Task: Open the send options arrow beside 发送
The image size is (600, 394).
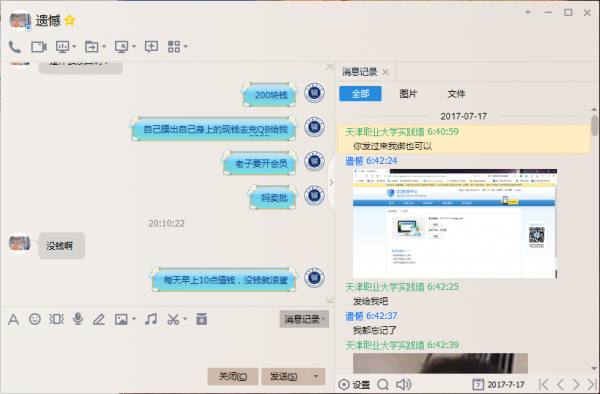Action: click(x=316, y=376)
